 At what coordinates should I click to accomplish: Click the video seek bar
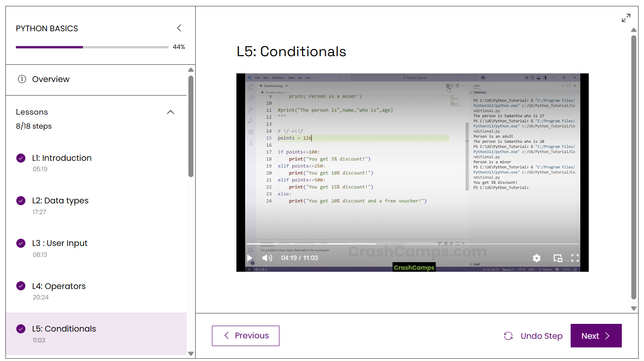click(412, 244)
